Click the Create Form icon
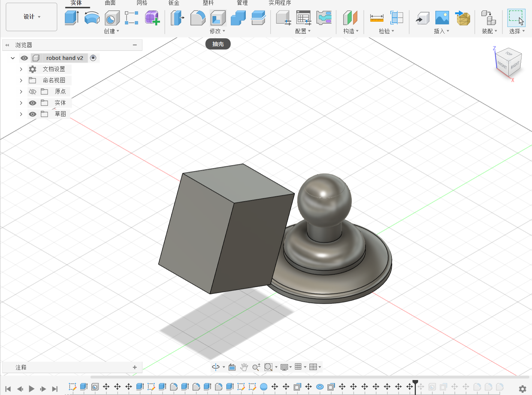 tap(152, 18)
